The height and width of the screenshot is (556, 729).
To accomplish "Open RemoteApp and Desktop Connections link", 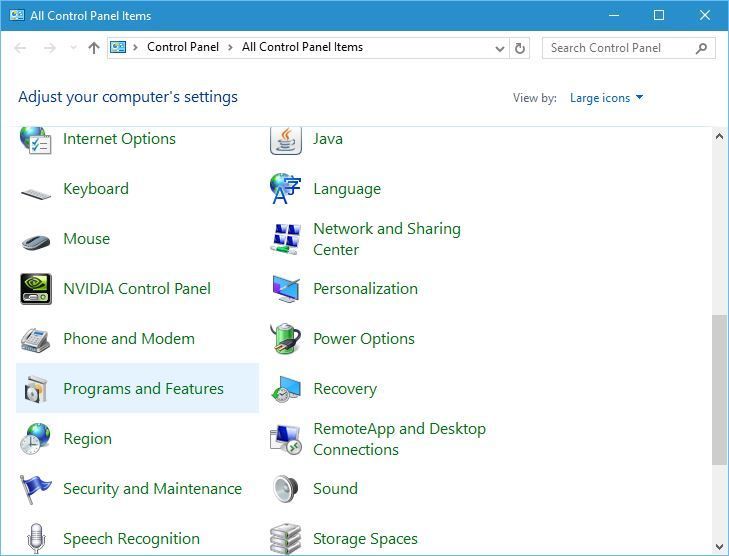I will pyautogui.click(x=399, y=439).
